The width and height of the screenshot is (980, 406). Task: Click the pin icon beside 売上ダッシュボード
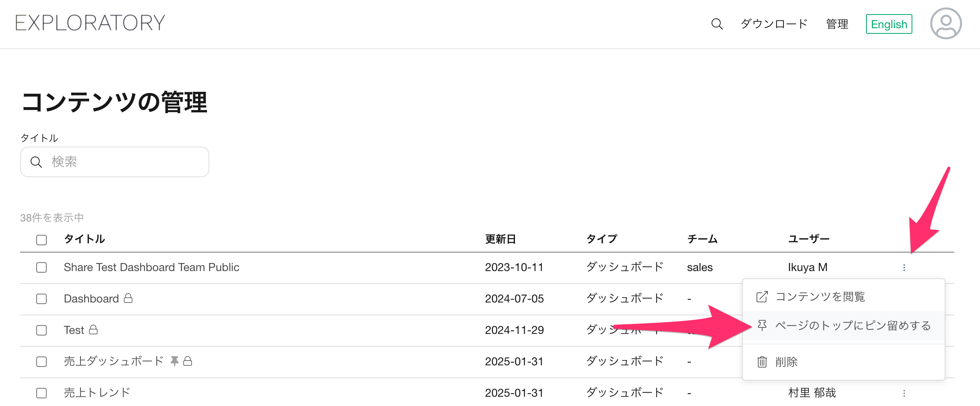pos(174,361)
